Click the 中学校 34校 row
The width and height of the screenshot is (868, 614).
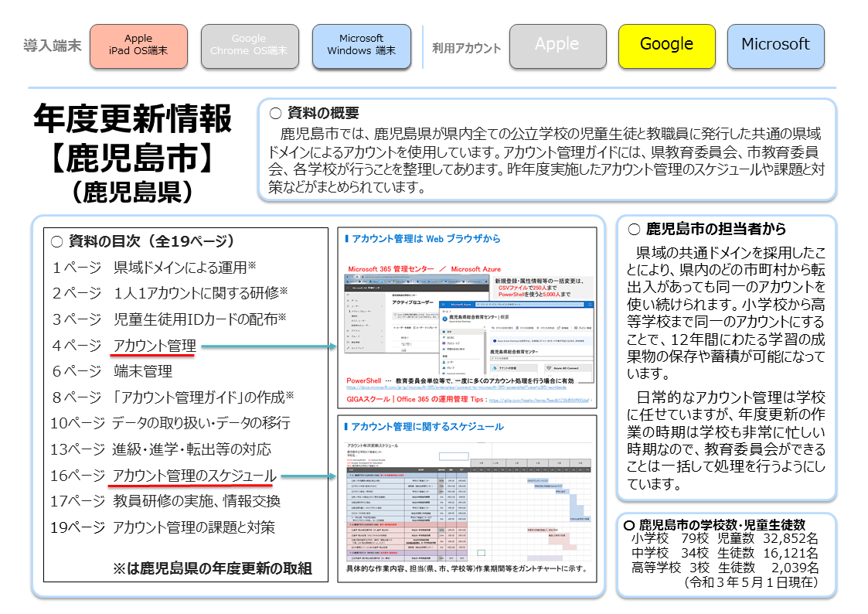[725, 553]
